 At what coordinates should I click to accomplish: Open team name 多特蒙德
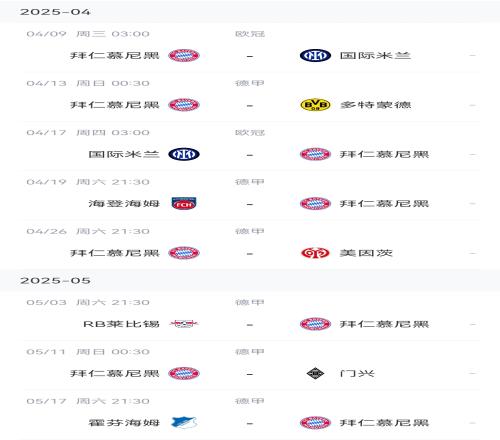(376, 105)
